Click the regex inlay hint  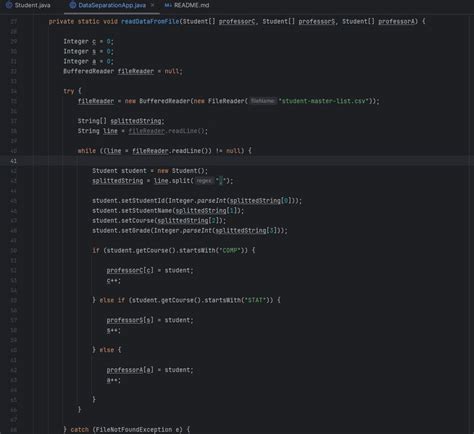click(x=204, y=181)
